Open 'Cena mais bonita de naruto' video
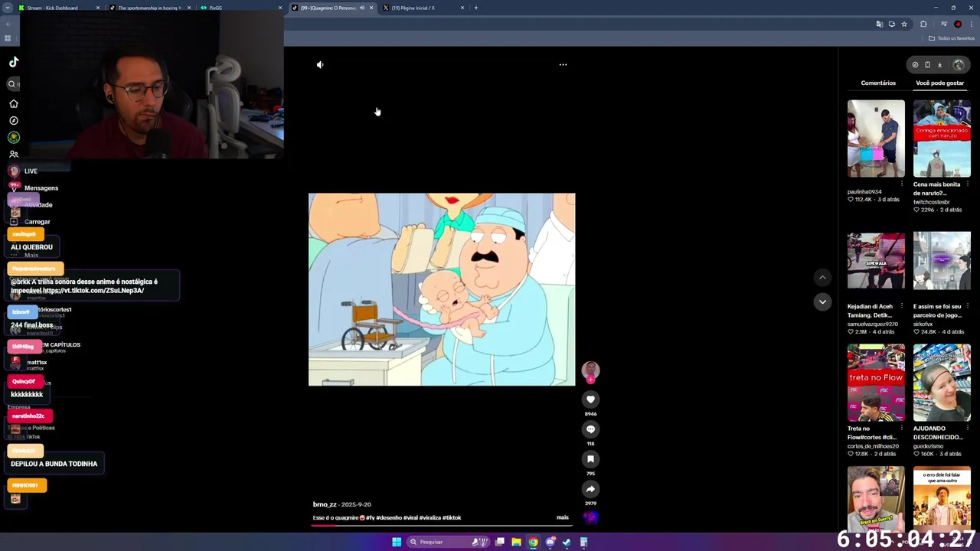This screenshot has height=551, width=980. pos(942,139)
